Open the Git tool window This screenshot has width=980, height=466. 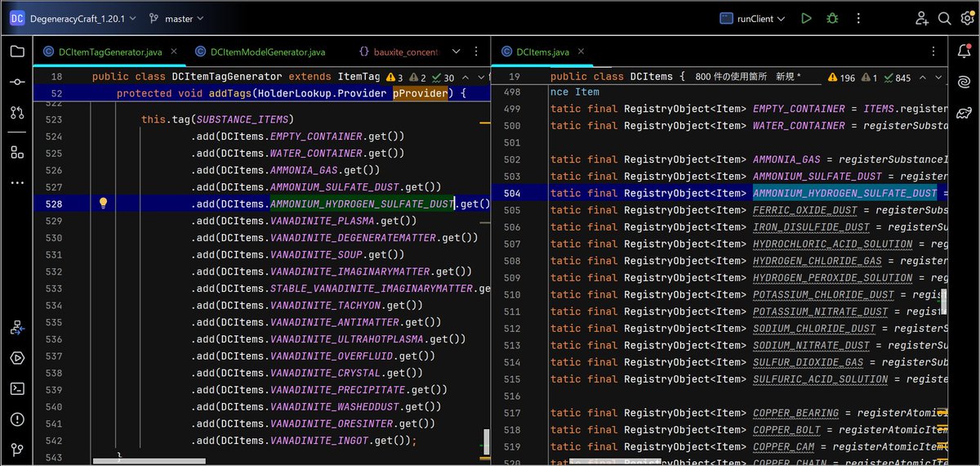coord(17,449)
